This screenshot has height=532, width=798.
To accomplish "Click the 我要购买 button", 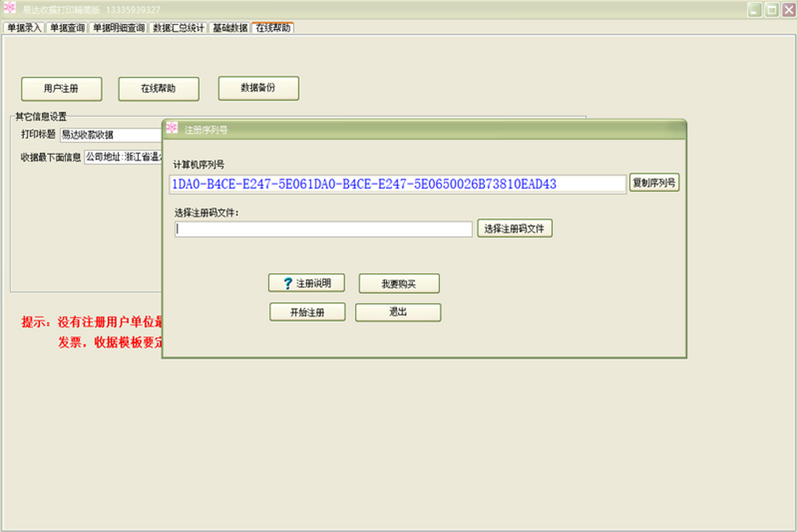I will [x=399, y=284].
